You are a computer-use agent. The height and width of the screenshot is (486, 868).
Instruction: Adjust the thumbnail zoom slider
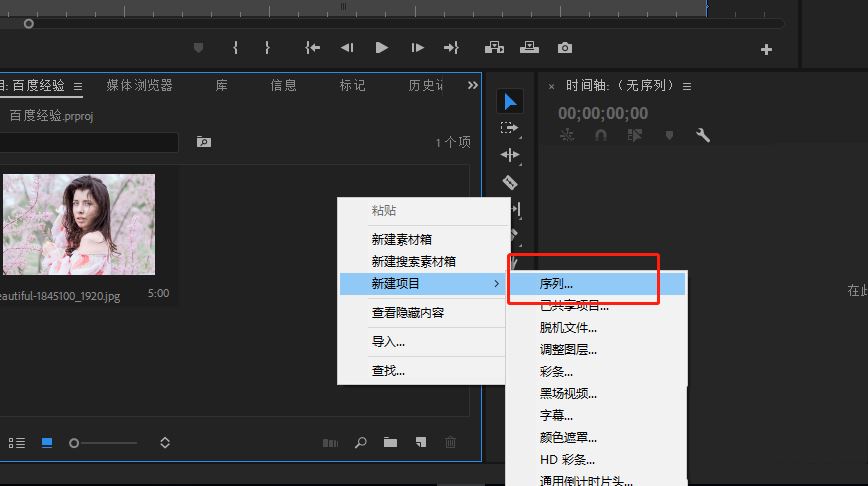coord(75,442)
